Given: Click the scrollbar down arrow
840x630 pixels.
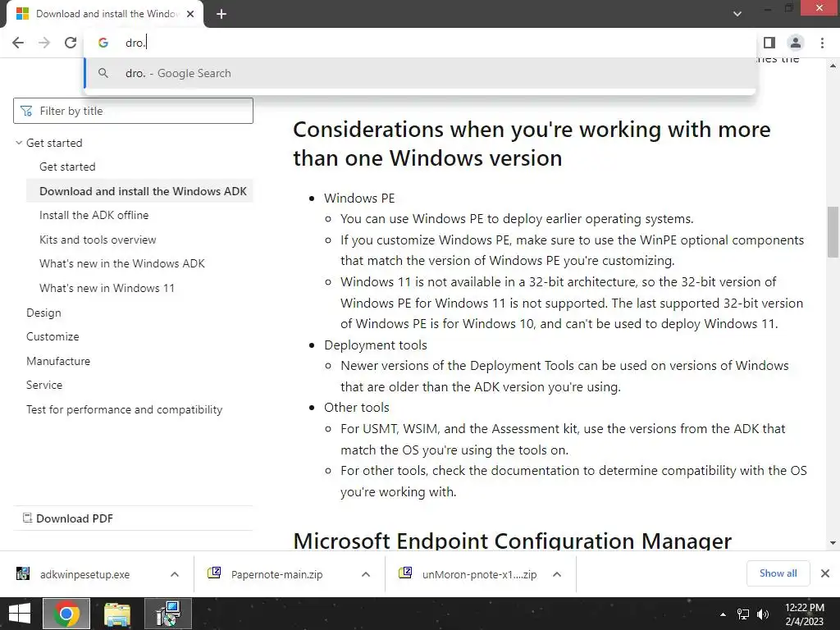Looking at the screenshot, I should pos(833,543).
